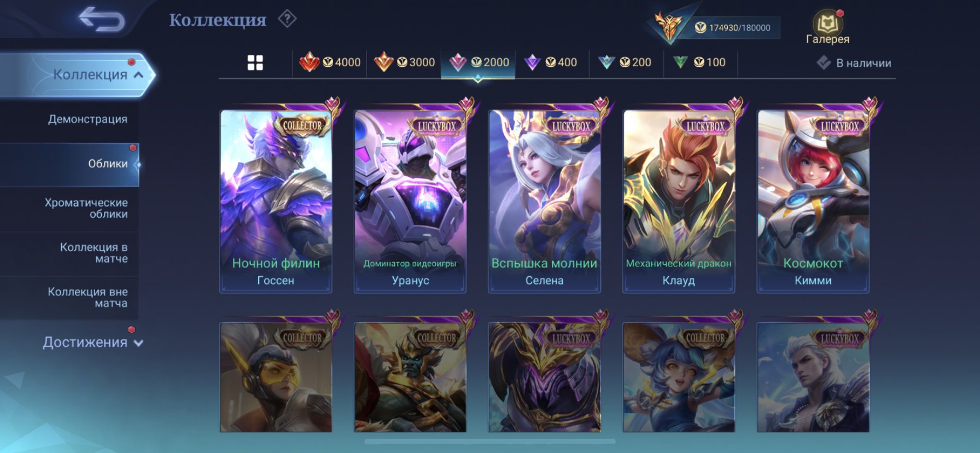This screenshot has height=453, width=980.
Task: Open the Ночной филин Госсен skin card
Action: click(276, 201)
